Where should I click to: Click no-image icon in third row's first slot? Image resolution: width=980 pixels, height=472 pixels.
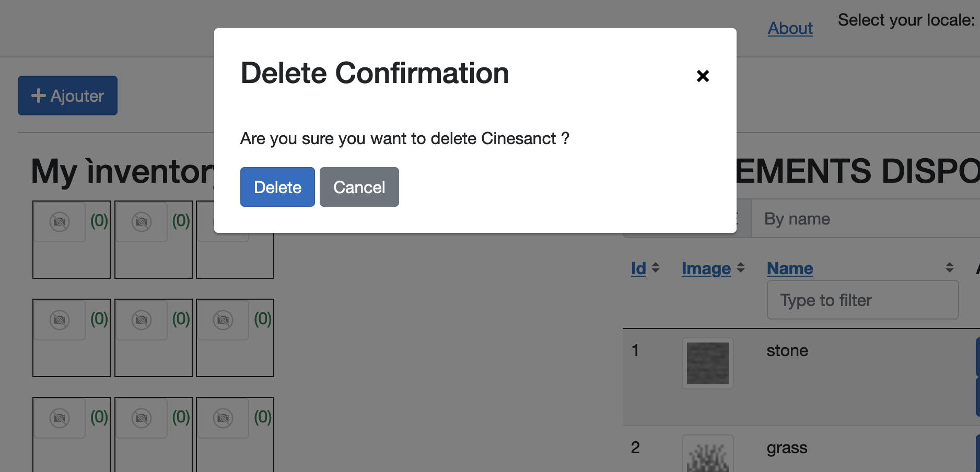[60, 418]
